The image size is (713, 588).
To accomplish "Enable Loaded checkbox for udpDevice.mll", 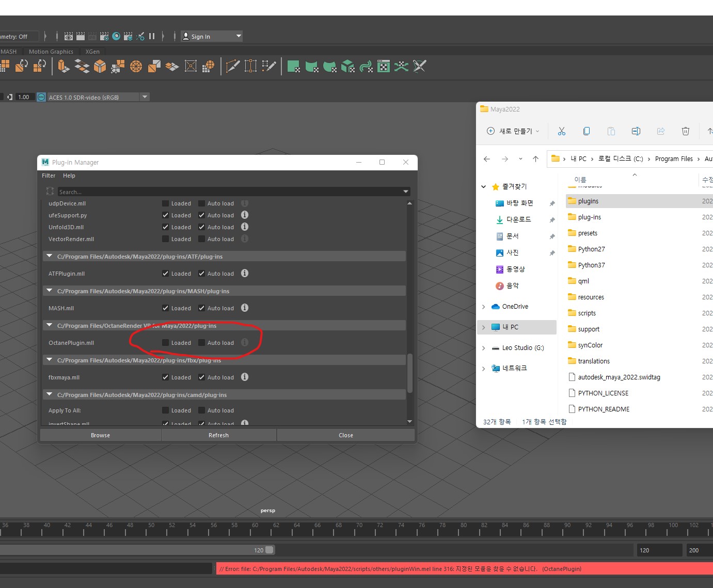I will 165,203.
